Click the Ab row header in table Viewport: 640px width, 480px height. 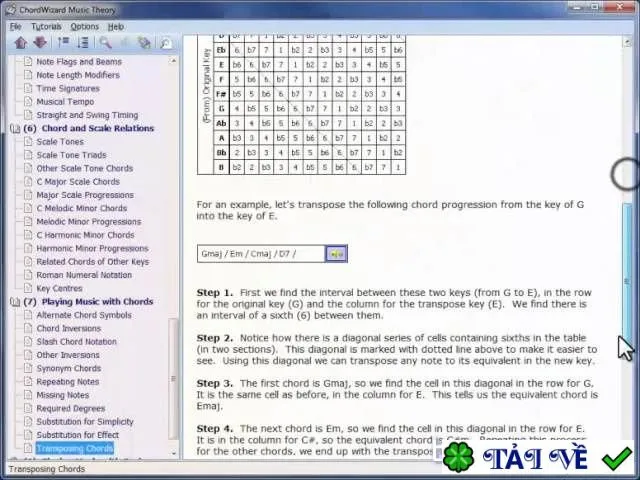pyautogui.click(x=221, y=123)
